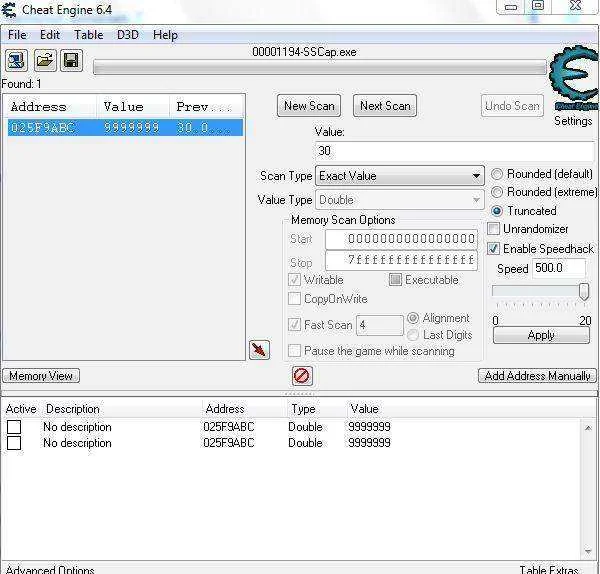Open the D3D menu
The image size is (600, 574).
coord(128,35)
